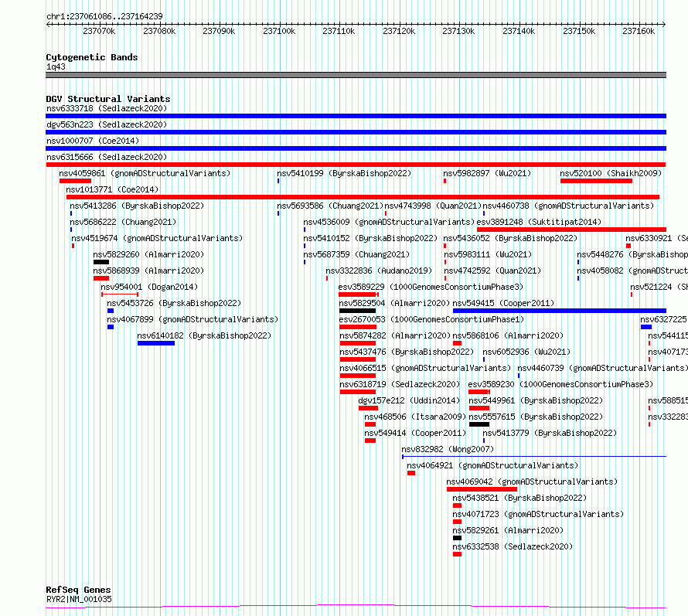688x616 pixels.
Task: Click the nsv1000707 (Coe2014) label
Action: 93,141
